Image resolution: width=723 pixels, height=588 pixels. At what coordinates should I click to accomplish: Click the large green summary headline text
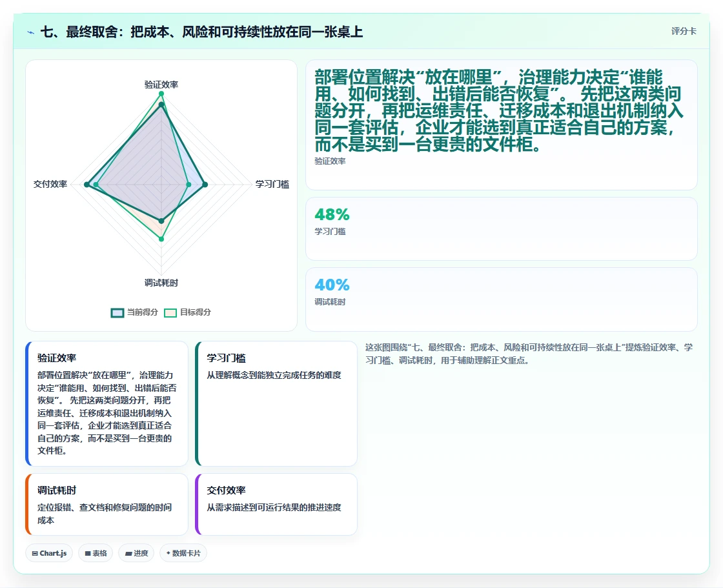pyautogui.click(x=499, y=110)
